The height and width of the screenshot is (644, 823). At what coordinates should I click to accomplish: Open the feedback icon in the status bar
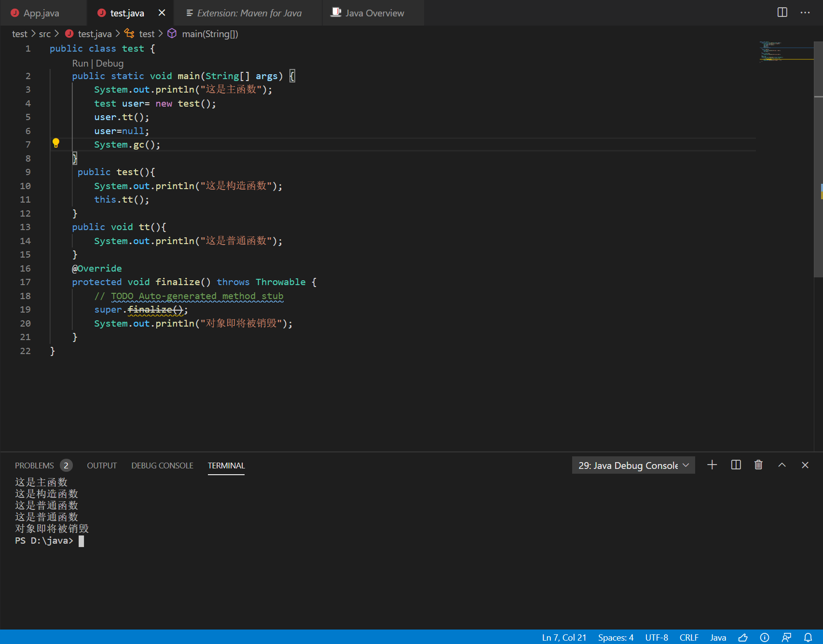tap(786, 637)
